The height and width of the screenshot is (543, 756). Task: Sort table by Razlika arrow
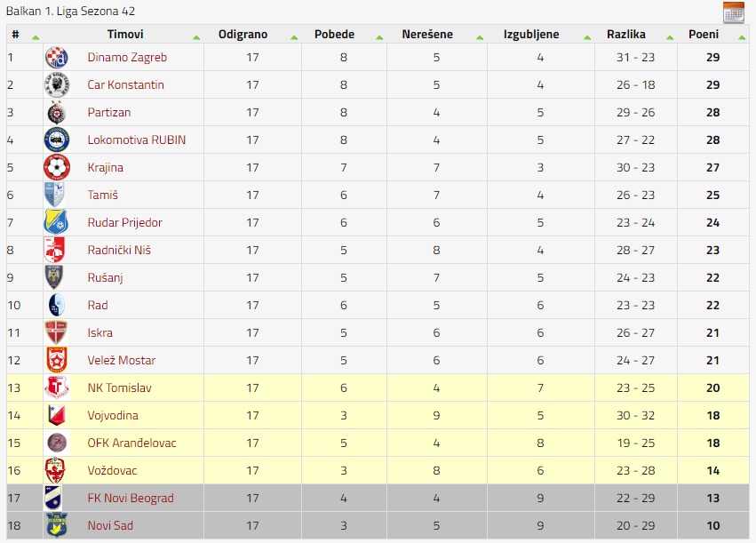click(670, 37)
